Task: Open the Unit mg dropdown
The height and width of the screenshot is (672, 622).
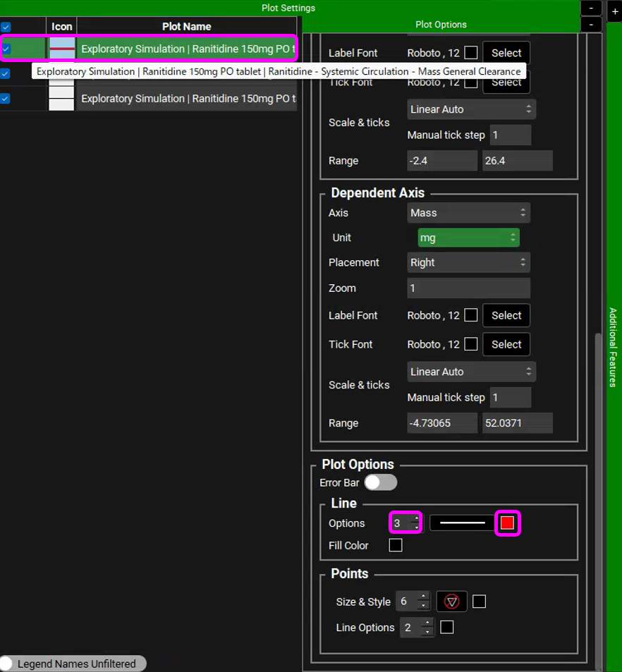Action: [468, 238]
